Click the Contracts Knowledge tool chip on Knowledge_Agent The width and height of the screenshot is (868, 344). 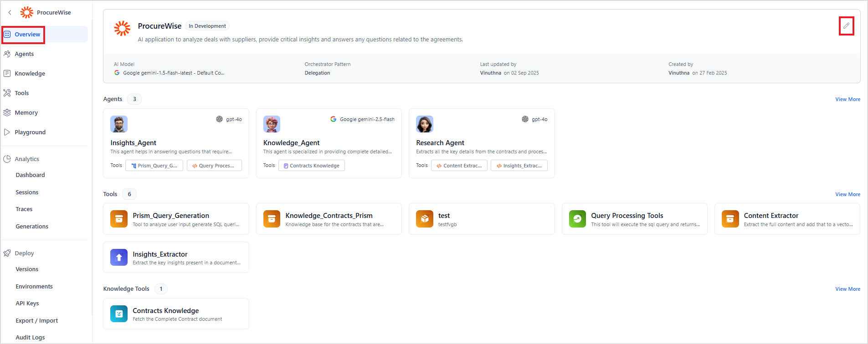pos(312,166)
